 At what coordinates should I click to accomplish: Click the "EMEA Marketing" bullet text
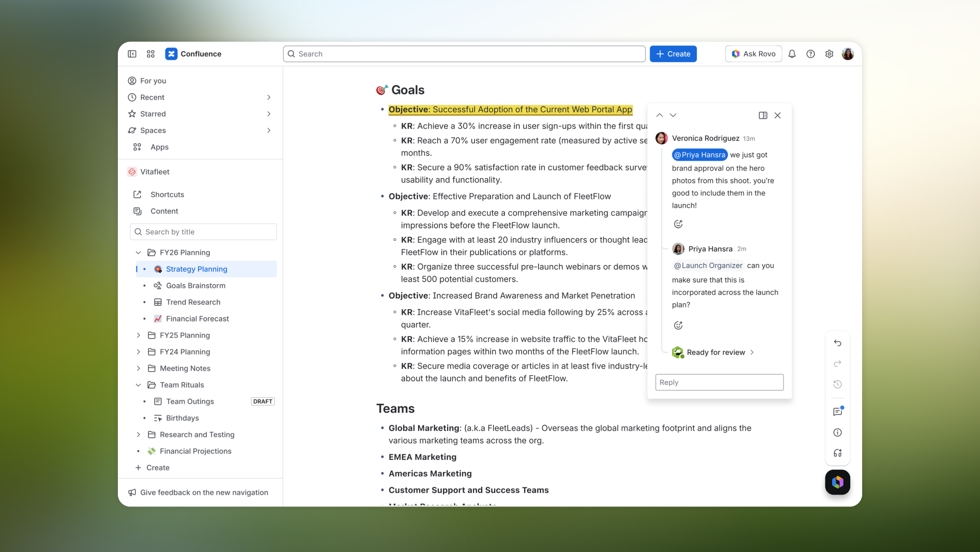[x=422, y=457]
